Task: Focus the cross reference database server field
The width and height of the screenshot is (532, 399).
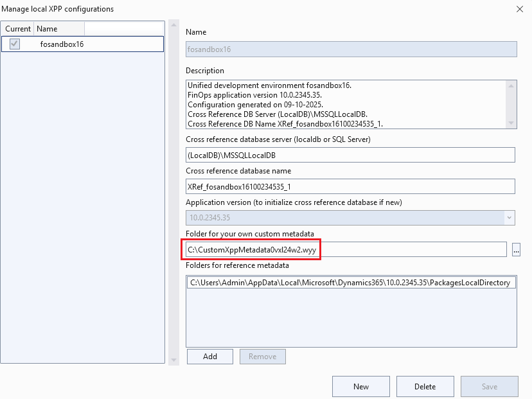Action: (x=350, y=155)
